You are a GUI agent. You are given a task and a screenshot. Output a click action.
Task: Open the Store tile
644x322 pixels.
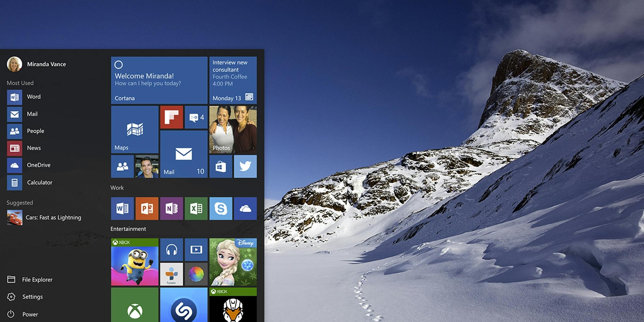click(221, 166)
